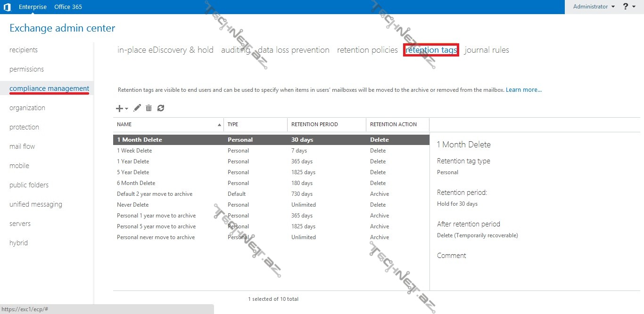Screen dimensions: 644x314
Task: Open the help question mark menu
Action: tap(629, 7)
